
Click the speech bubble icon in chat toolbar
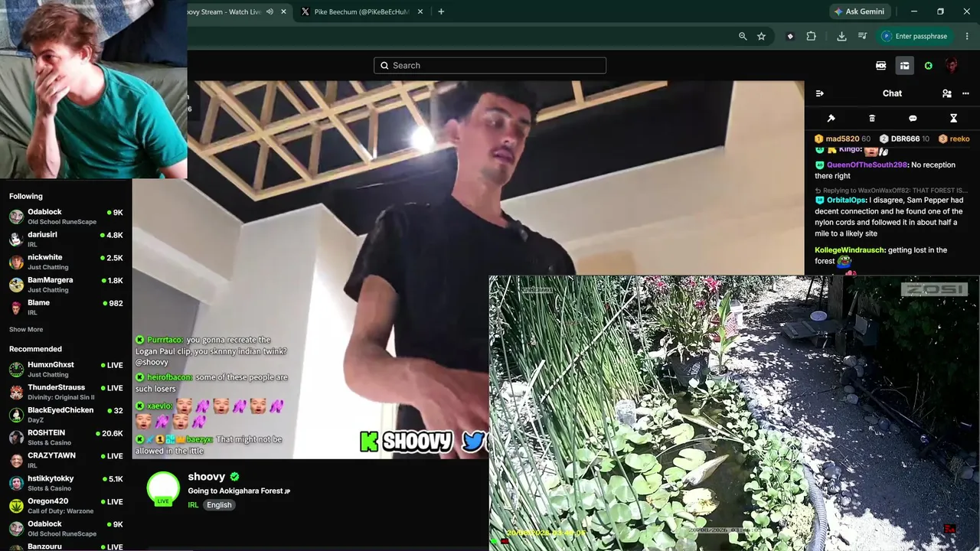[913, 119]
